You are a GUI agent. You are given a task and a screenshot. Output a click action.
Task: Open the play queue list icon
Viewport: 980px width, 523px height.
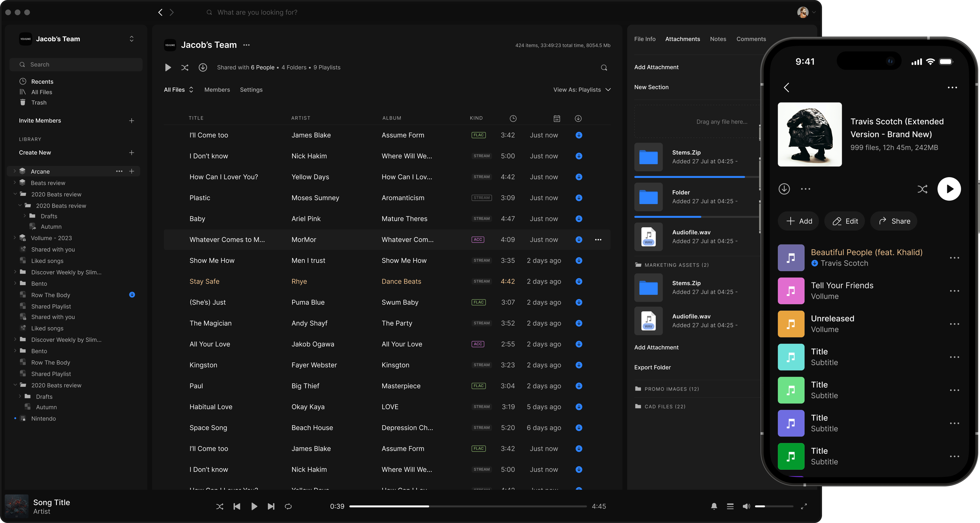click(x=730, y=506)
